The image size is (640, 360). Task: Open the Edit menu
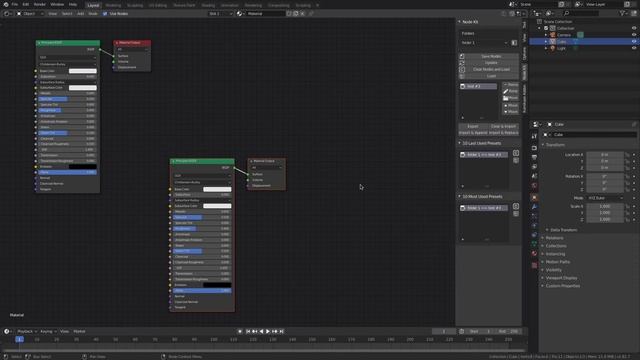[x=26, y=4]
